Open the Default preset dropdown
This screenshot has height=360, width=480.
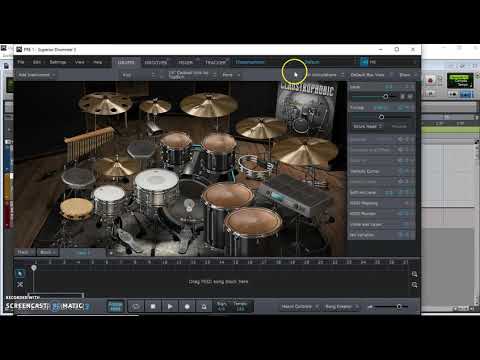click(313, 62)
